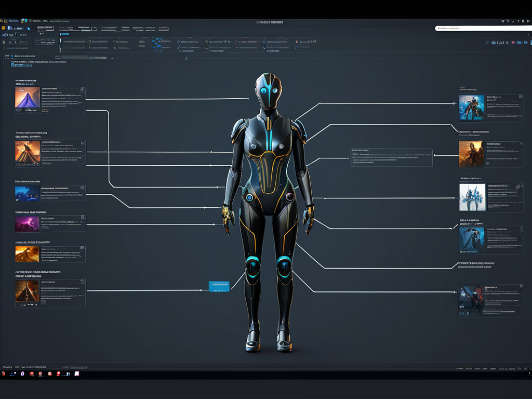Click the cyan glowing knee joint on robot
532x399 pixels.
[252, 265]
